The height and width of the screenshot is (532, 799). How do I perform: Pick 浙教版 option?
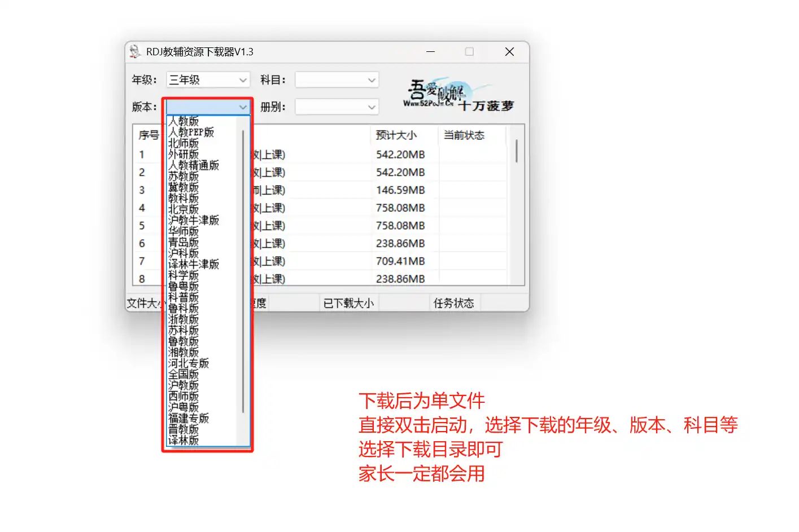184,319
